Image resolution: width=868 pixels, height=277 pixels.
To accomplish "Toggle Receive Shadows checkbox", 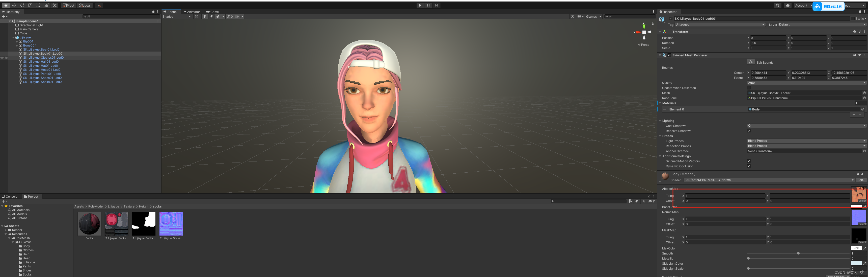I will (x=749, y=131).
